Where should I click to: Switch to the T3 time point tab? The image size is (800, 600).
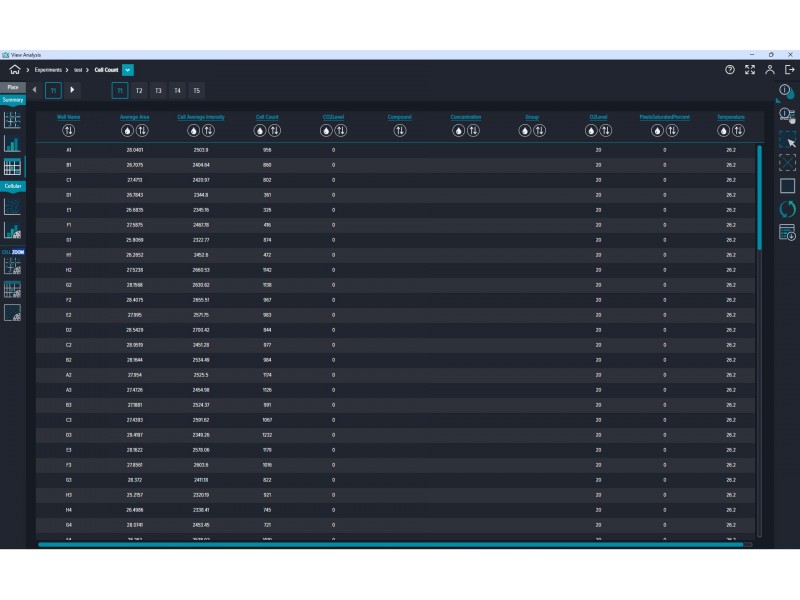tap(158, 91)
